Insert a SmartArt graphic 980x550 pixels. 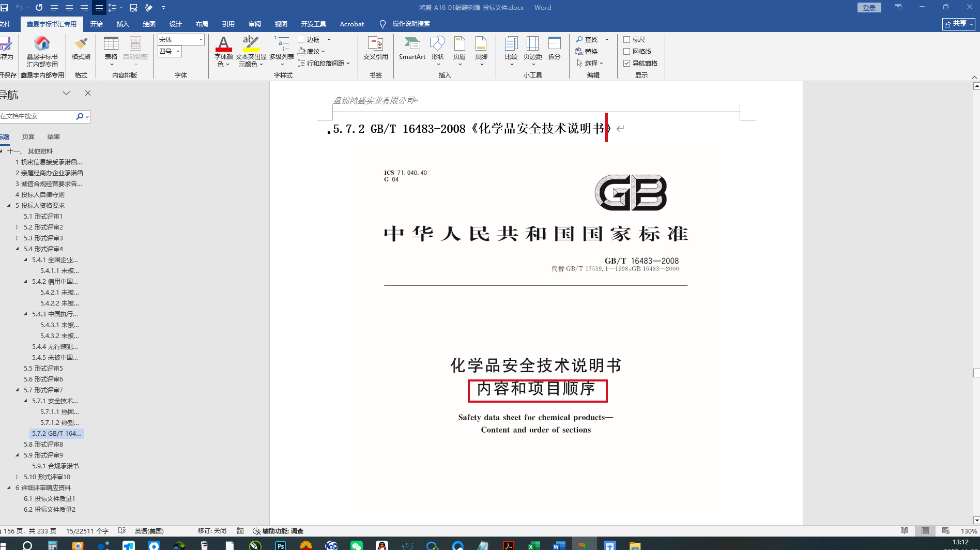point(412,48)
